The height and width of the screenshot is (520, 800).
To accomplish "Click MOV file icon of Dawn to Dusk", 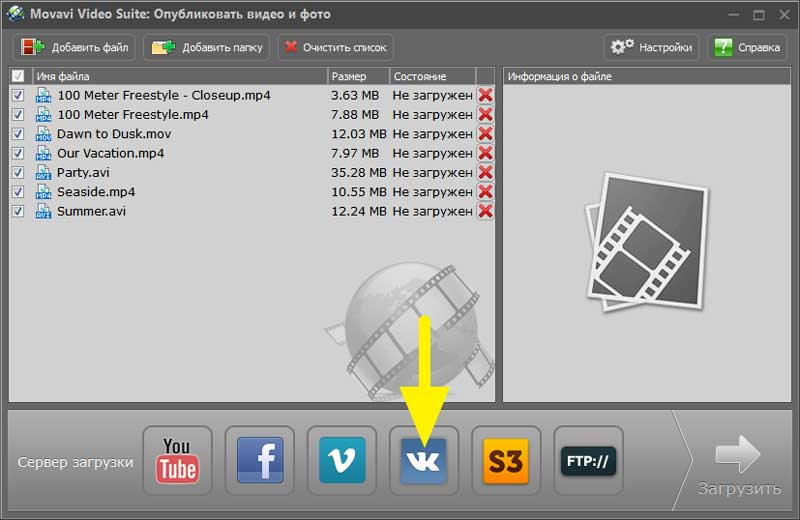I will point(43,134).
